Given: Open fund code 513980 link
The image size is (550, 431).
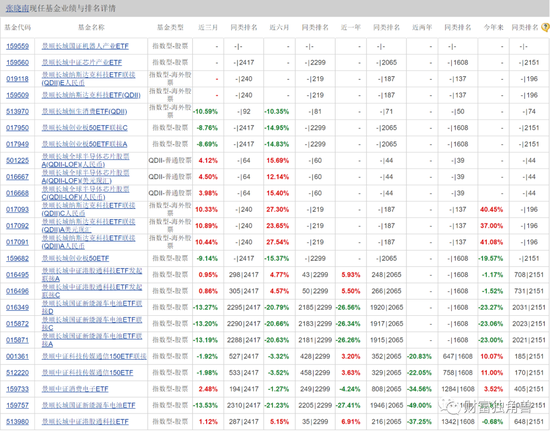Looking at the screenshot, I should click(18, 422).
